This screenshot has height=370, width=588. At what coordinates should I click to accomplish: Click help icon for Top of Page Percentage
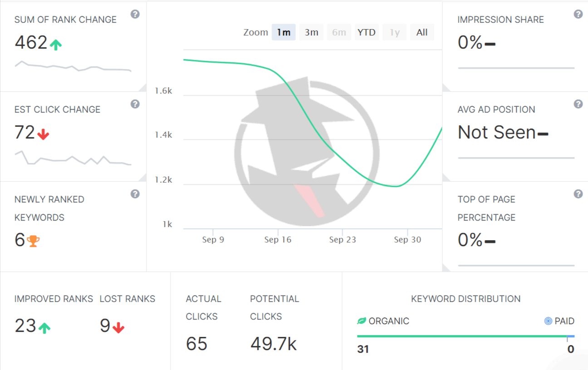pyautogui.click(x=578, y=194)
